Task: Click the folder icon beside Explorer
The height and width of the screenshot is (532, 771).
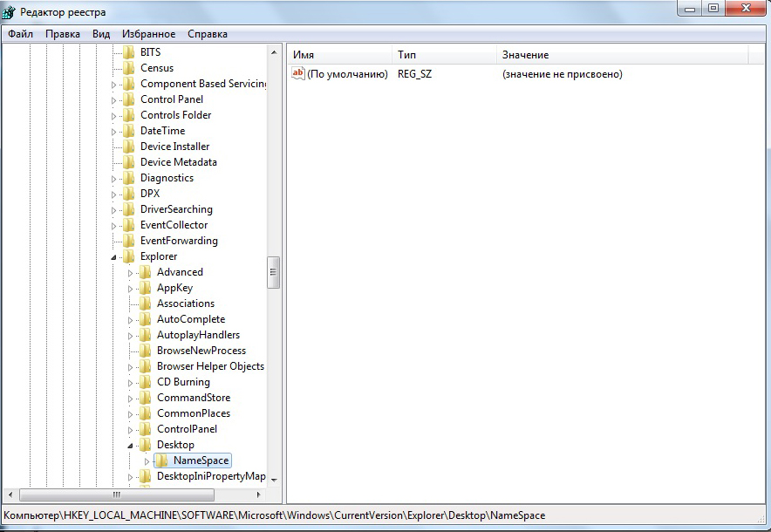Action: tap(128, 256)
